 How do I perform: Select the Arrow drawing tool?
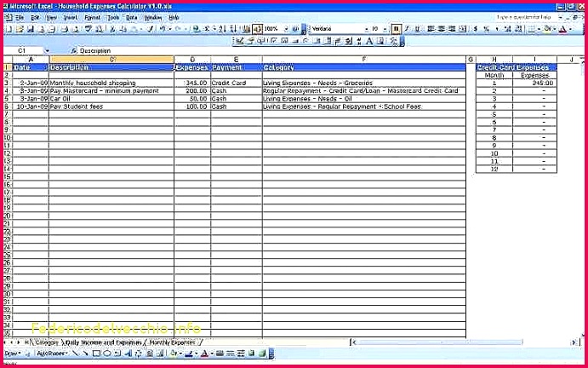coord(85,353)
